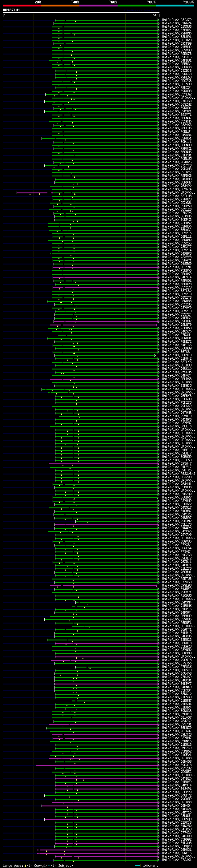Select hit label UniRef100_A9RG78
The height and width of the screenshot is (868, 197).
[x=176, y=54]
